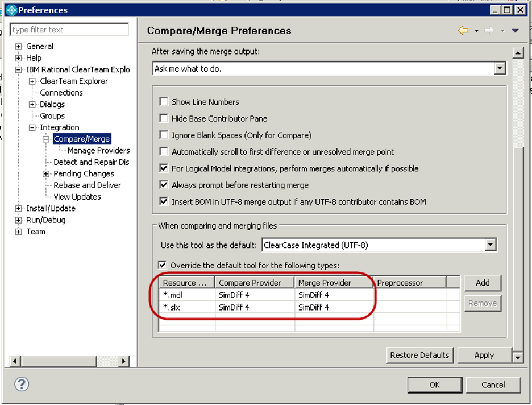Expand the Run/Debug tree node
Viewport: 532px width, 405px height.
point(18,220)
